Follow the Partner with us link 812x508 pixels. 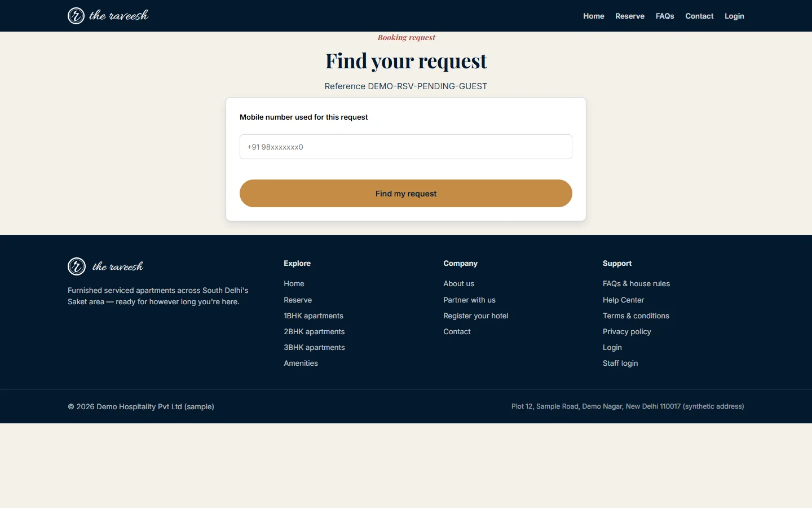[469, 300]
